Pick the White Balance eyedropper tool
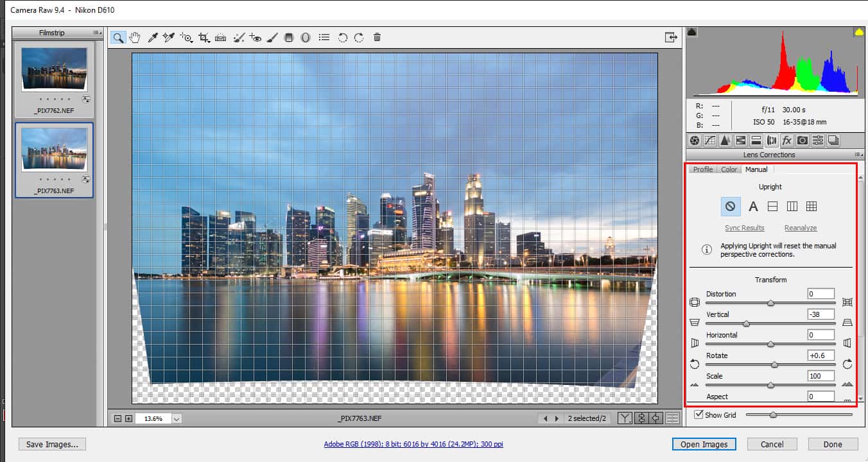The width and height of the screenshot is (868, 462). click(152, 38)
